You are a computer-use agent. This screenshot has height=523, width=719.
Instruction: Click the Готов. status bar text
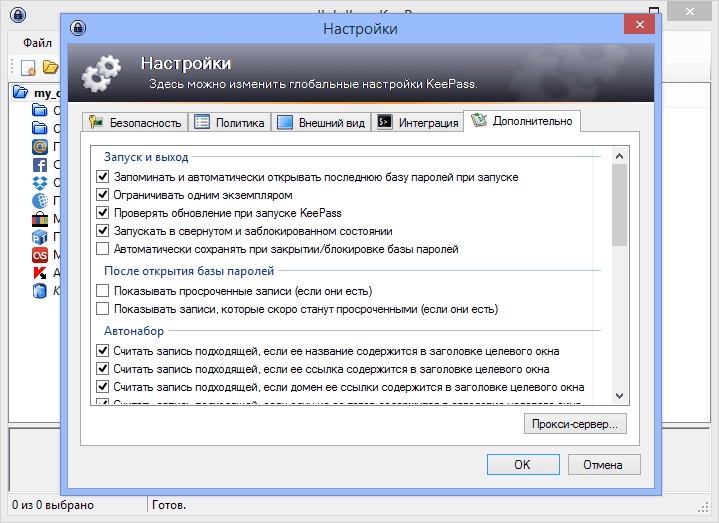[x=169, y=505]
